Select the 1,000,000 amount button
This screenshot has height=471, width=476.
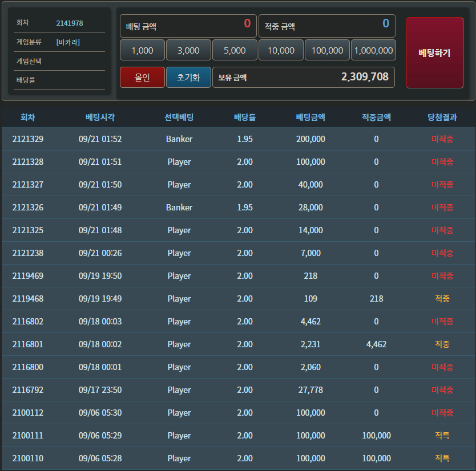pos(373,50)
